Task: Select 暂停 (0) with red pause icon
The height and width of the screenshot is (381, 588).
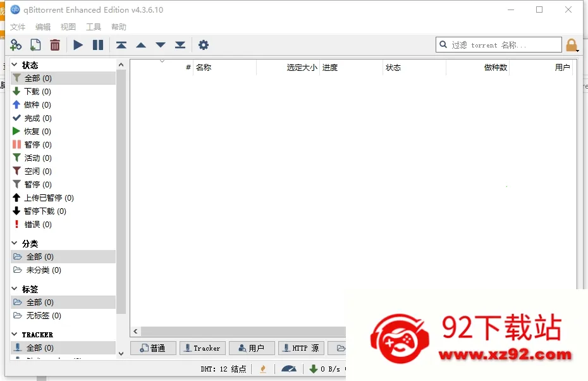Action: [x=63, y=144]
